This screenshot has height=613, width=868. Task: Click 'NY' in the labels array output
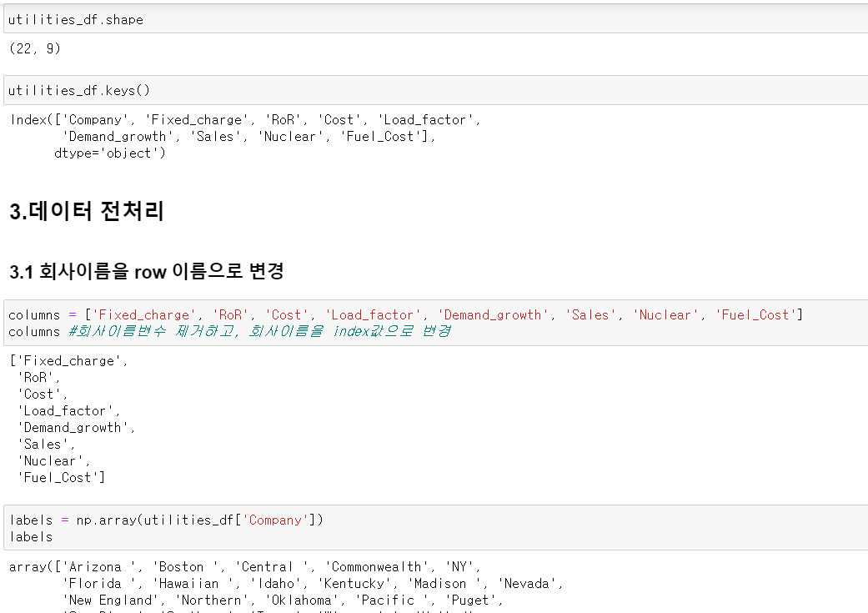point(459,567)
